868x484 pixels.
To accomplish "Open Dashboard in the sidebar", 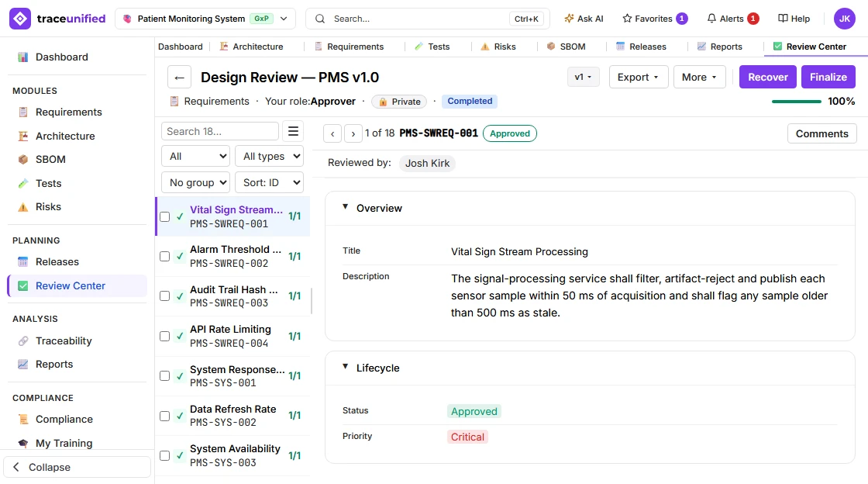I will (x=77, y=57).
